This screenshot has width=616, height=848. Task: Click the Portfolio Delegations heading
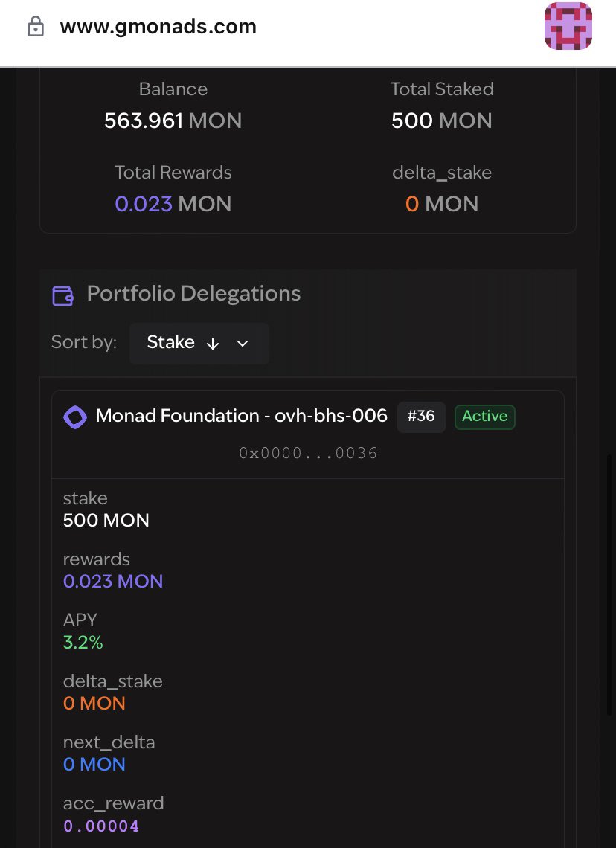(x=193, y=294)
